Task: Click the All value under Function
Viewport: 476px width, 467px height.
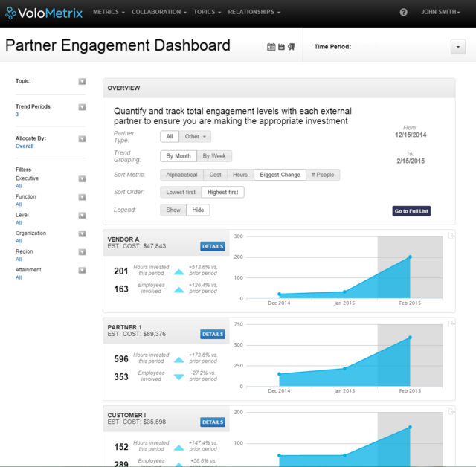Action: tap(19, 204)
